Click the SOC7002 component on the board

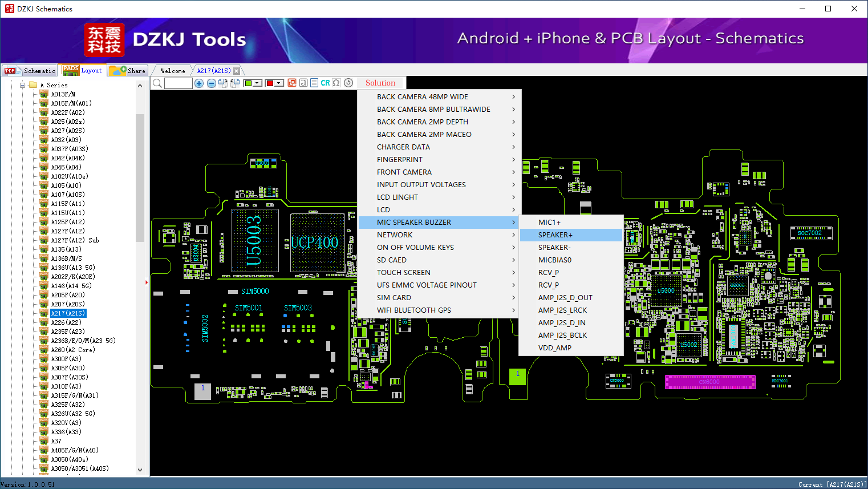(811, 233)
